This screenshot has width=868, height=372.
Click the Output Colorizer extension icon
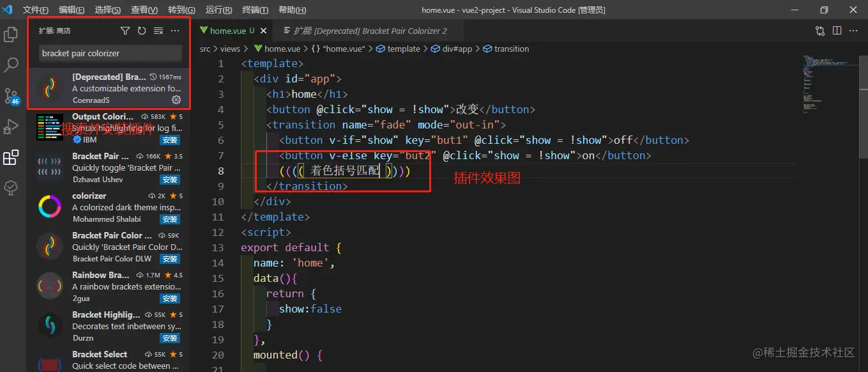pyautogui.click(x=49, y=128)
